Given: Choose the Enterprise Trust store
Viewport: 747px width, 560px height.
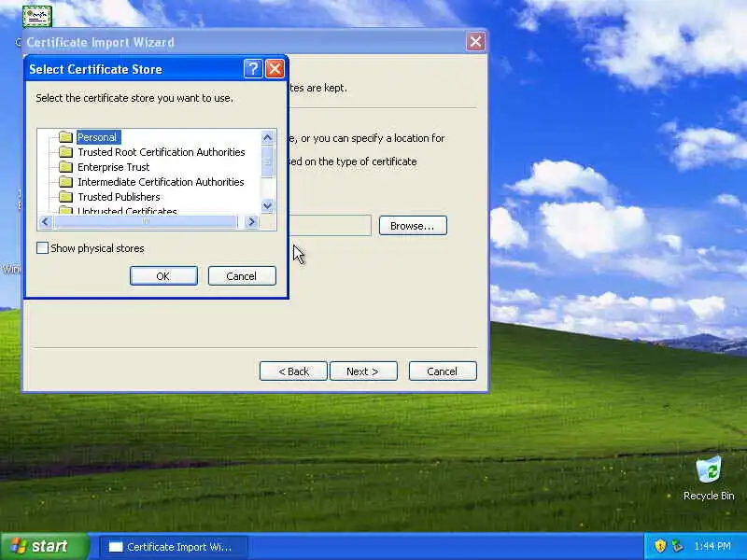Looking at the screenshot, I should click(x=113, y=167).
